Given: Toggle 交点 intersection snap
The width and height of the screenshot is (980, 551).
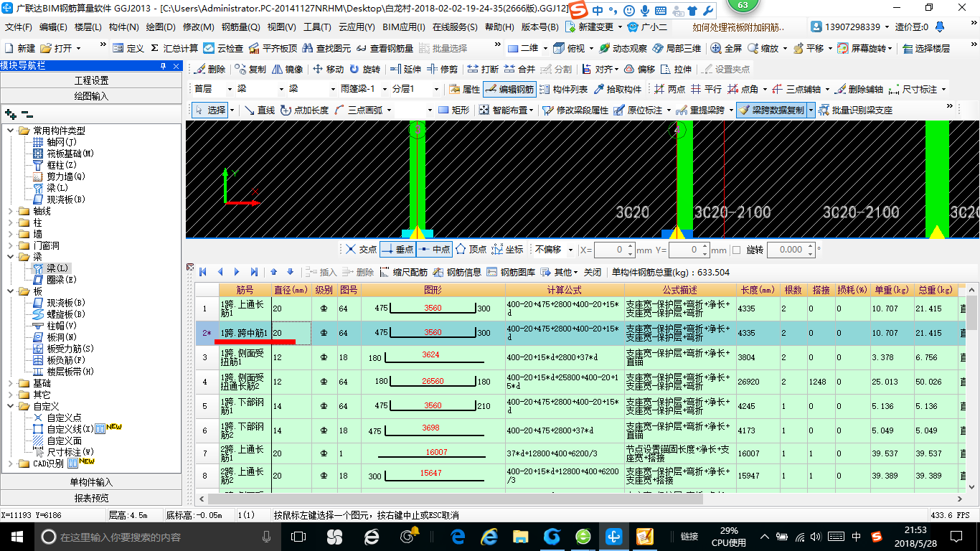Looking at the screenshot, I should click(361, 250).
